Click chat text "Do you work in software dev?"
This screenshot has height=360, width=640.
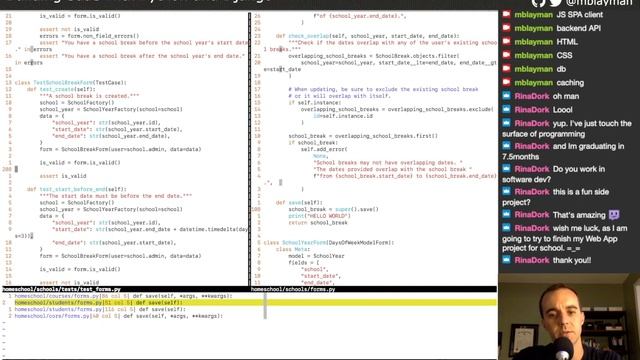click(x=553, y=174)
